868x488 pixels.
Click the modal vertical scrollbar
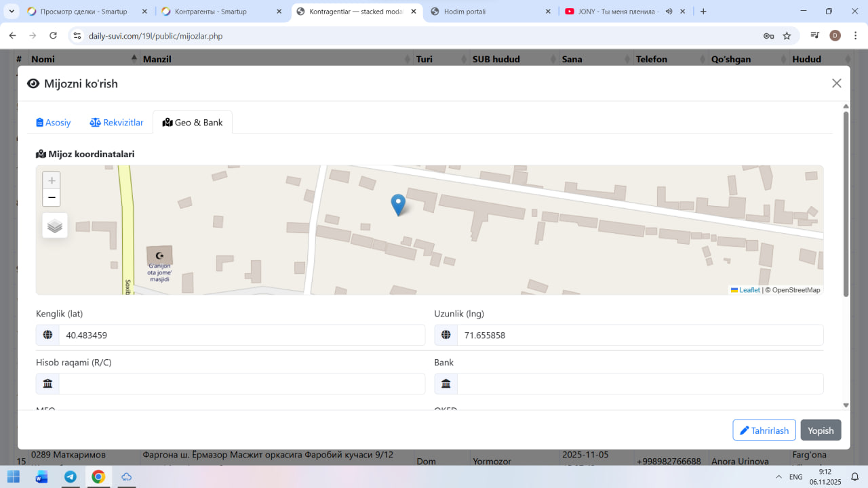(x=846, y=203)
